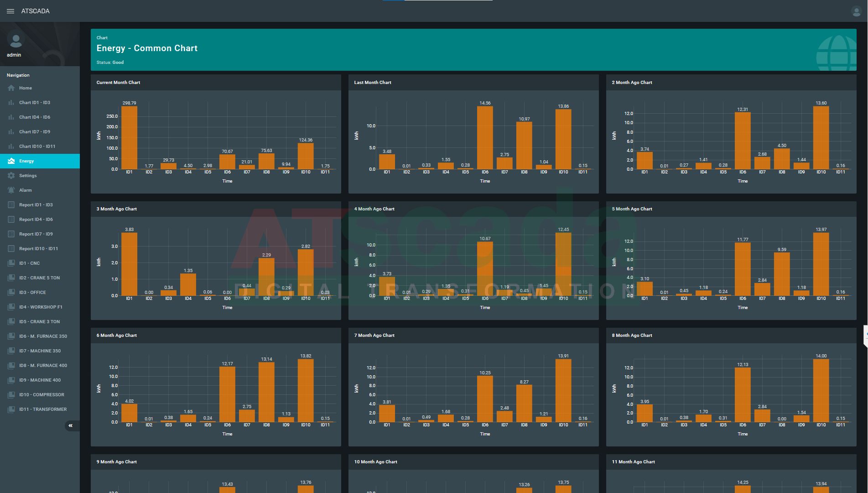Click the Settings gear icon in sidebar
This screenshot has width=868, height=493.
point(11,176)
